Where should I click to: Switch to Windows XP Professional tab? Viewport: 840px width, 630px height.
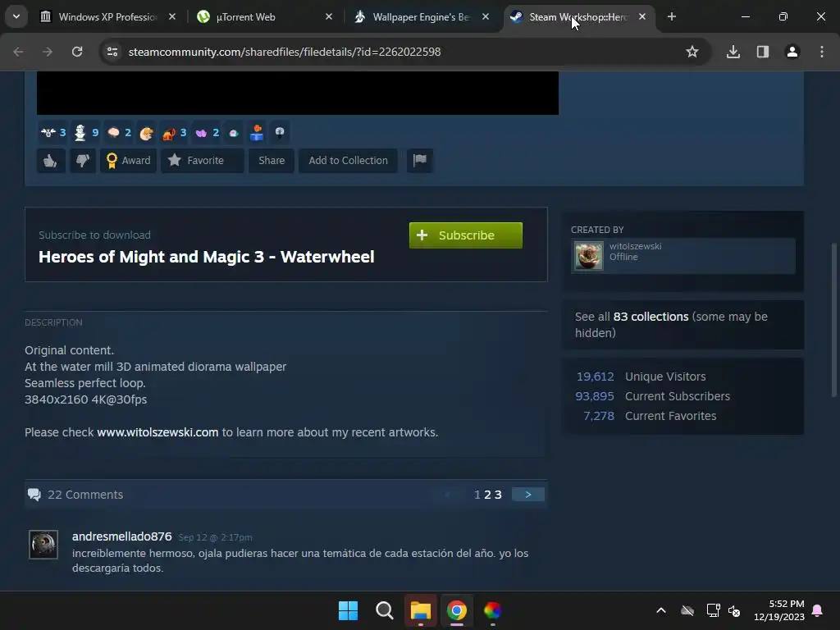pos(107,17)
